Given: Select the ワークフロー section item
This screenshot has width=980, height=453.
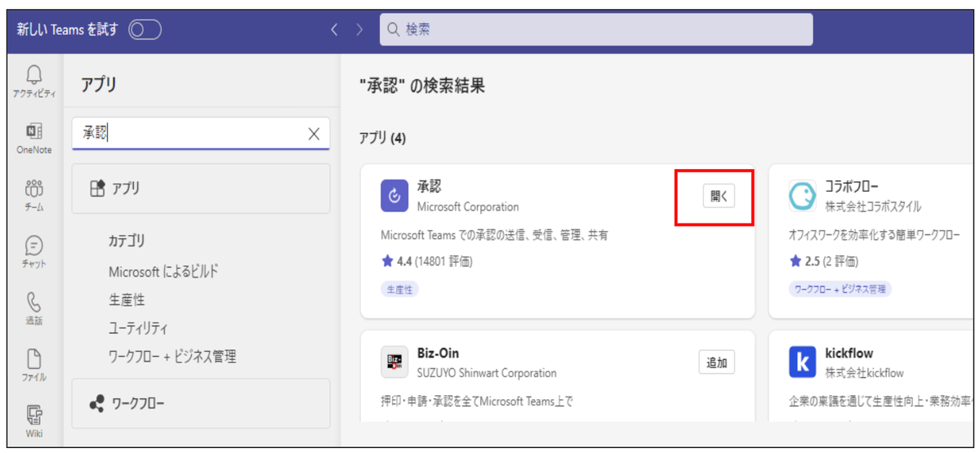Looking at the screenshot, I should (201, 403).
